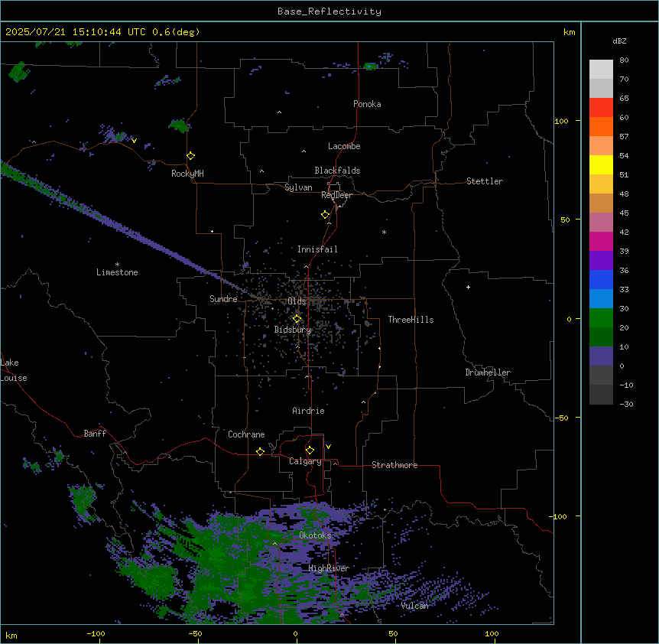Click the white caret marker west of Lacombe
The height and width of the screenshot is (644, 659).
[x=304, y=151]
